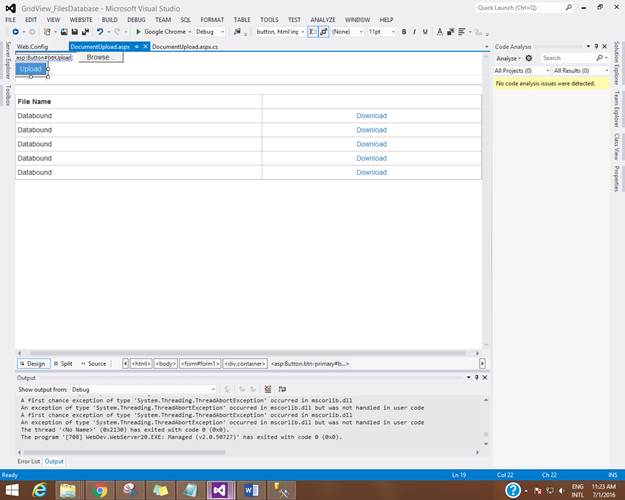Apply Bold formatting in the toolbar
Screen dimensions: 625x500
point(404,31)
